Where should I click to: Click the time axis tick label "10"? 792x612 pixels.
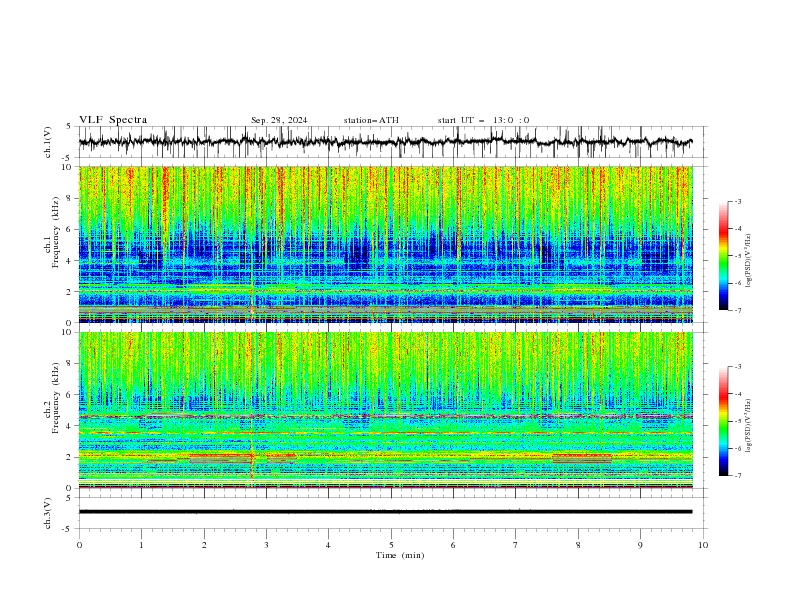click(x=703, y=545)
